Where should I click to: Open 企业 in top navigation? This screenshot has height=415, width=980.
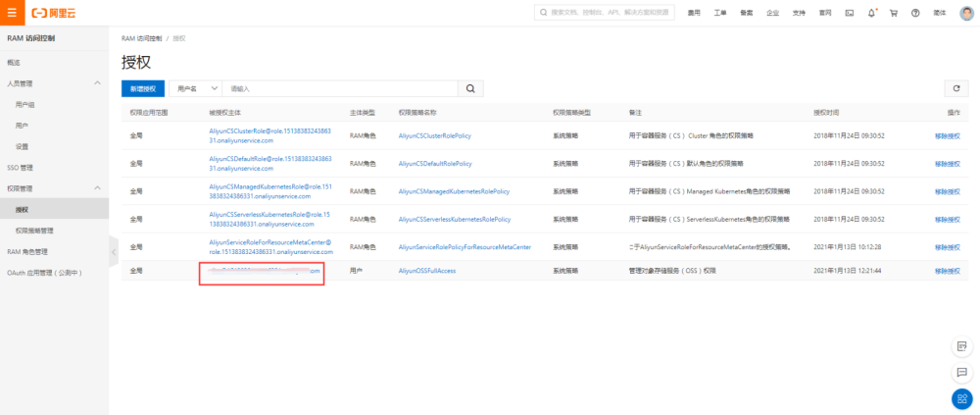[772, 13]
